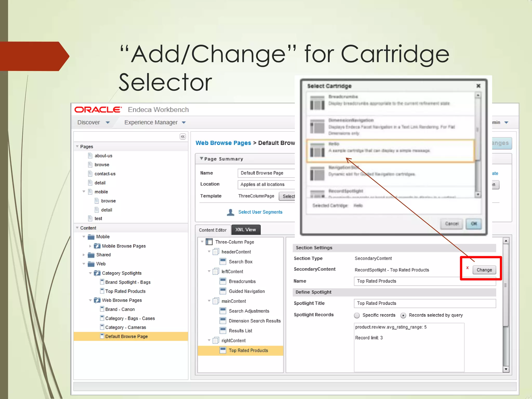Click the Mobile Browse Pages folder icon
The height and width of the screenshot is (399, 532).
tap(97, 246)
